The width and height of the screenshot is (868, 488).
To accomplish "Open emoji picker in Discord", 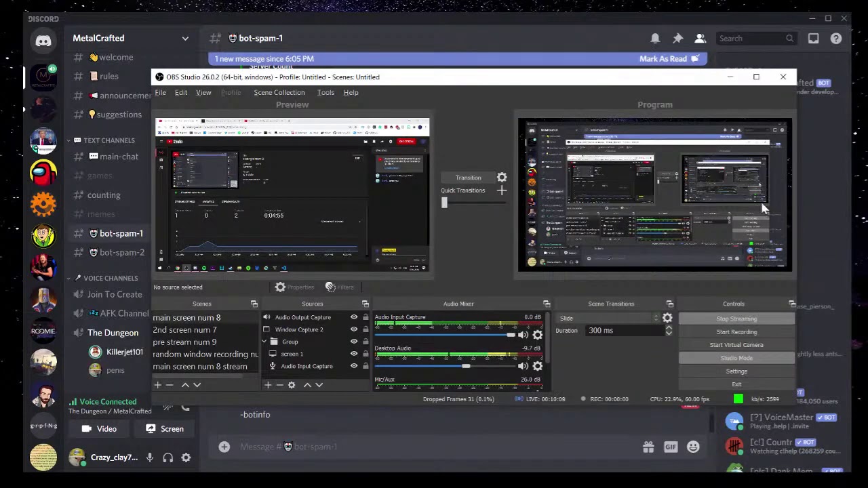I will (693, 447).
